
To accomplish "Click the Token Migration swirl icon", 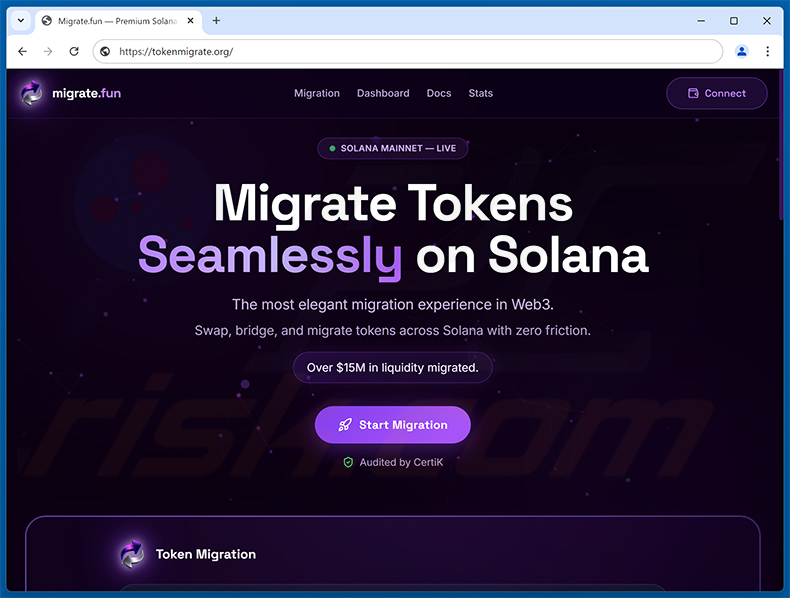I will click(132, 554).
